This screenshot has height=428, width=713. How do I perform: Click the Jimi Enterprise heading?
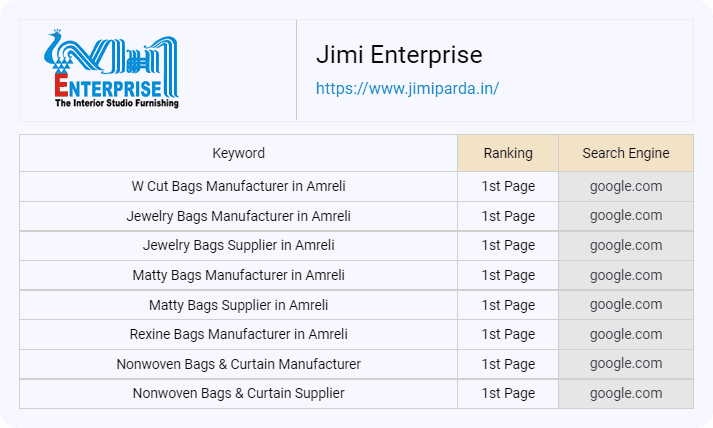point(399,55)
